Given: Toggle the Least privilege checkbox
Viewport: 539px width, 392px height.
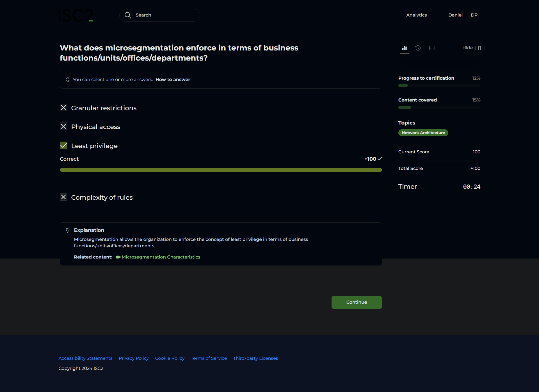Looking at the screenshot, I should [64, 146].
